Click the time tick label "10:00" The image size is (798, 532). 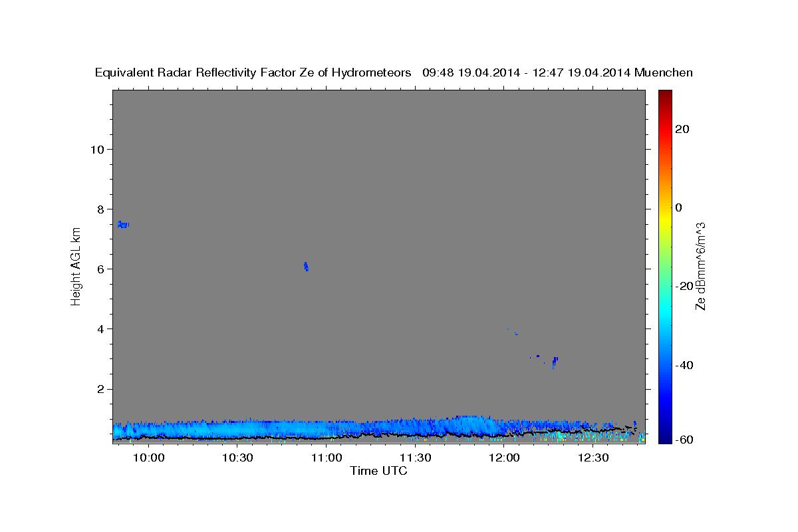coord(148,458)
